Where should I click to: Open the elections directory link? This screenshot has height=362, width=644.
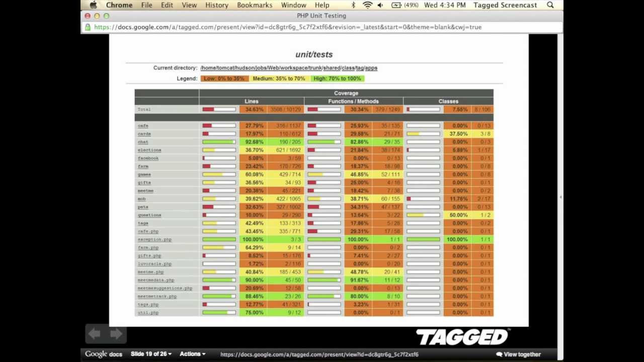coord(149,150)
